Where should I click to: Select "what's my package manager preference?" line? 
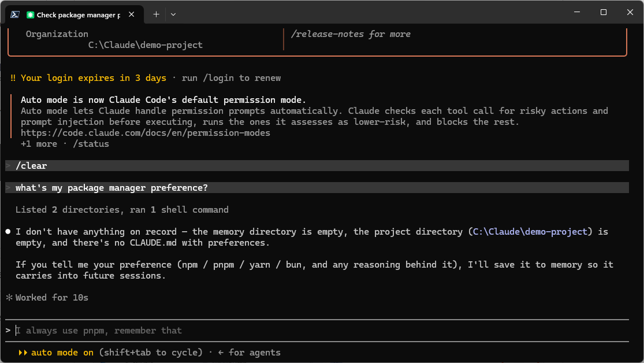click(x=317, y=187)
